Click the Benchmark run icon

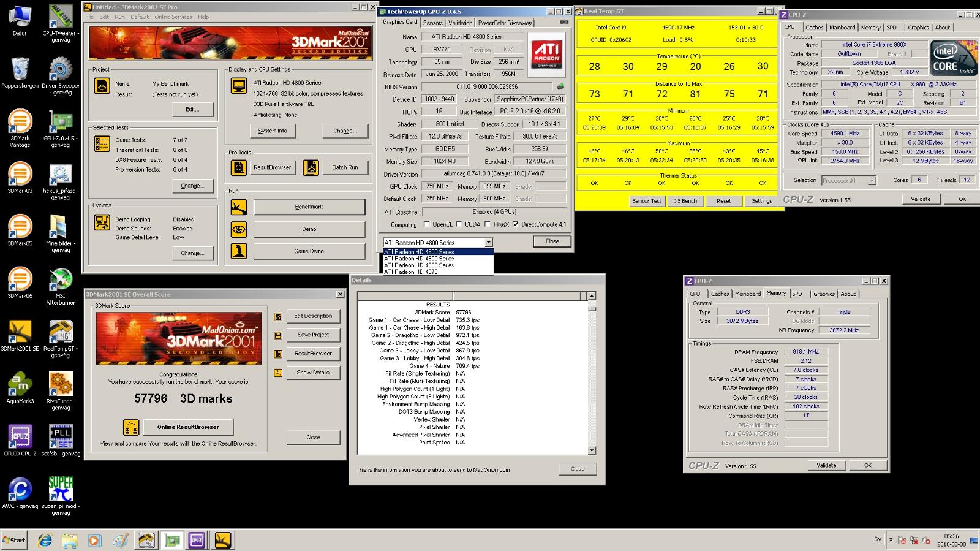coord(238,207)
